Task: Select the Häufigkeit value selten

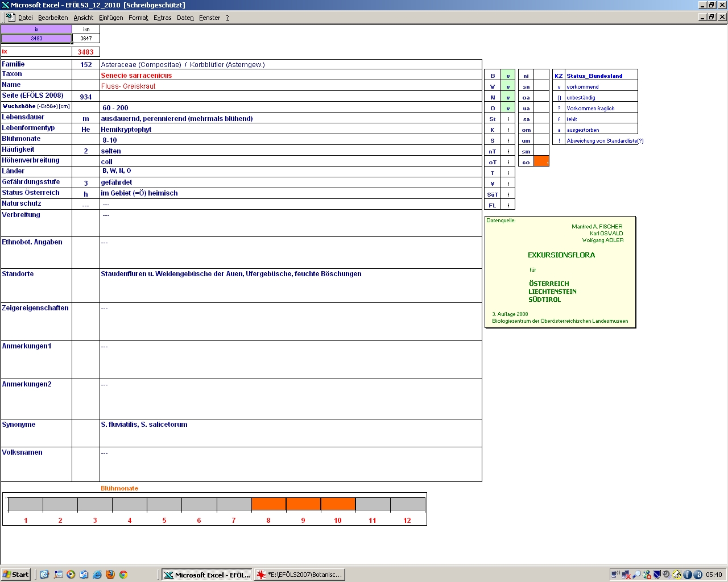Action: click(111, 151)
